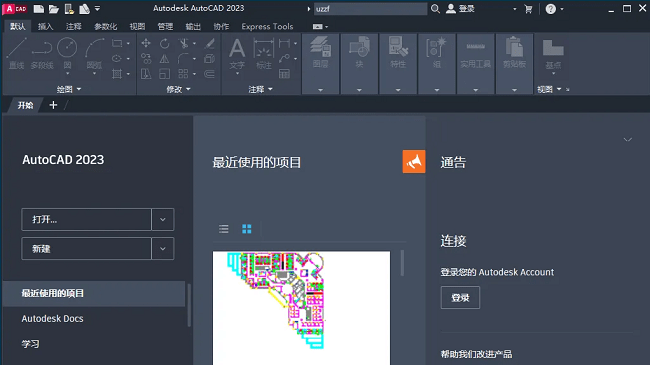Image resolution: width=650 pixels, height=365 pixels.
Task: Switch to the 管理 ribbon tab
Action: (x=165, y=27)
